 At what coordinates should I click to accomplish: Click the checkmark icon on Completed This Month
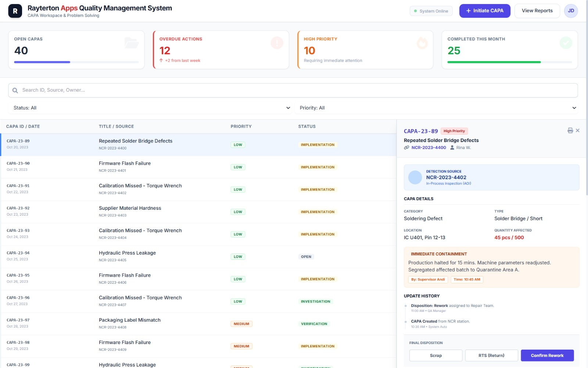coord(566,43)
